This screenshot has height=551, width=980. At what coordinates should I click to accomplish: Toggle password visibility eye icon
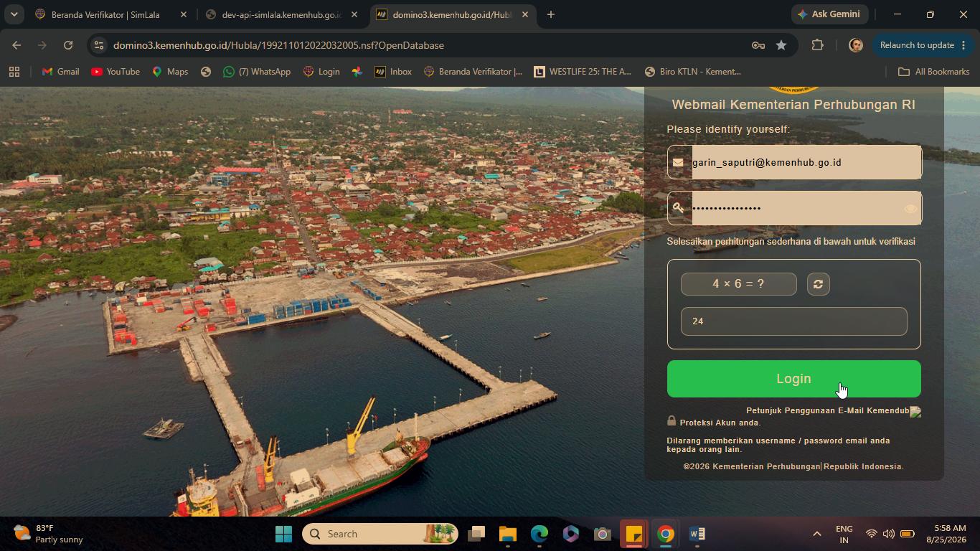910,209
